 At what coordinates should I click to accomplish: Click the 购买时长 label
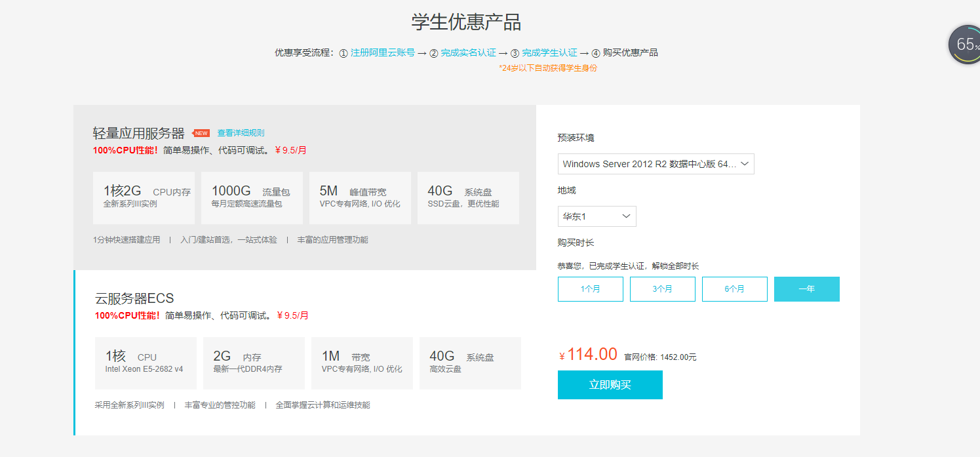[576, 243]
